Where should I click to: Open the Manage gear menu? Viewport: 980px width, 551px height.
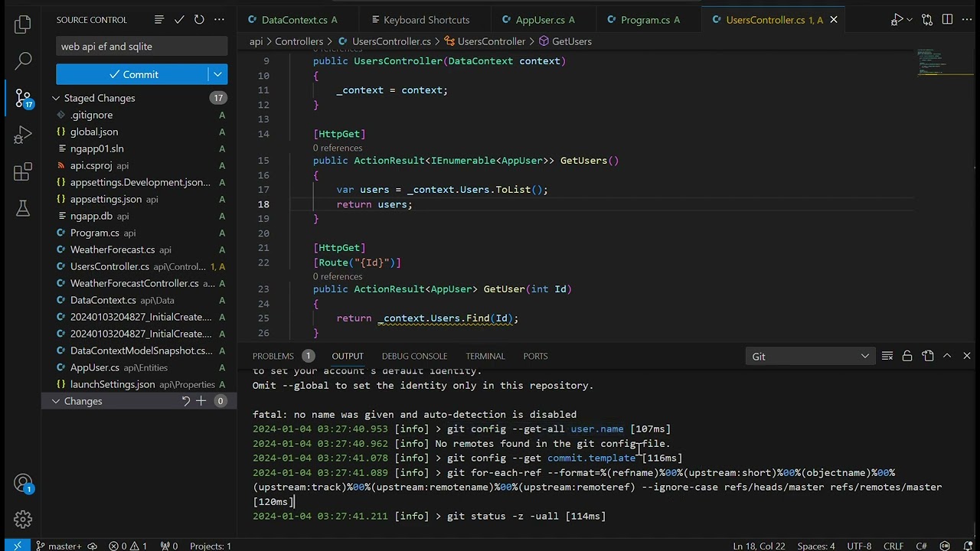pyautogui.click(x=23, y=520)
